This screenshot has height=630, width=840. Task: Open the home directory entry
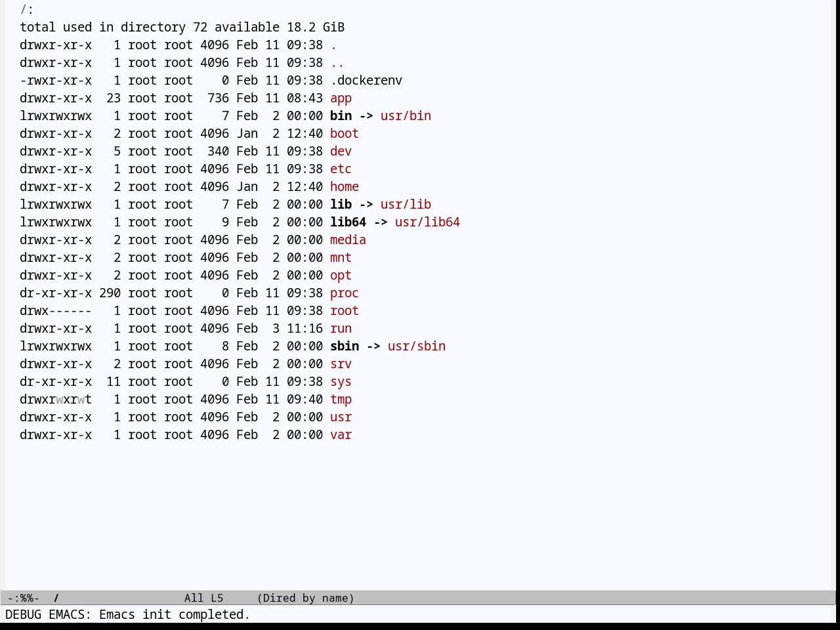(345, 187)
